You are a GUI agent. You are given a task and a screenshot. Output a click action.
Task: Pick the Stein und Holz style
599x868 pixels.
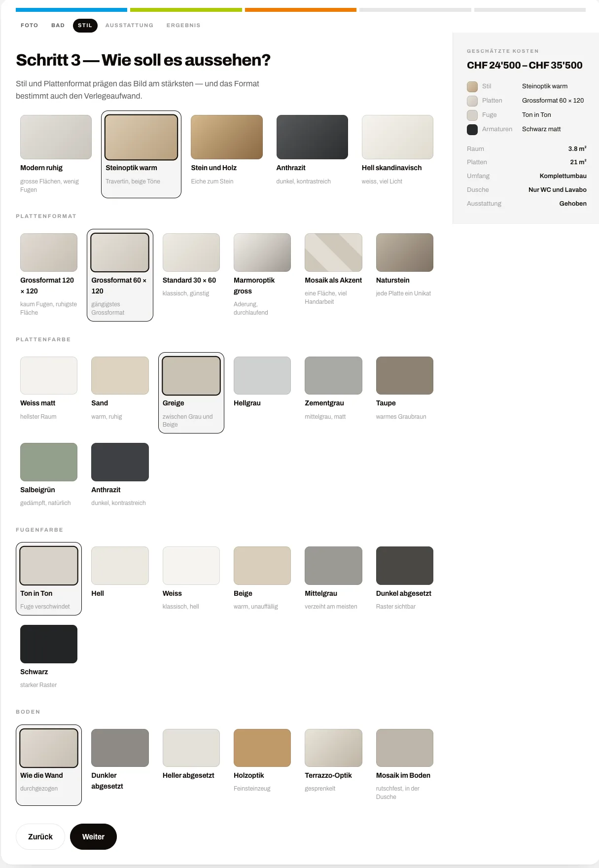(x=227, y=154)
